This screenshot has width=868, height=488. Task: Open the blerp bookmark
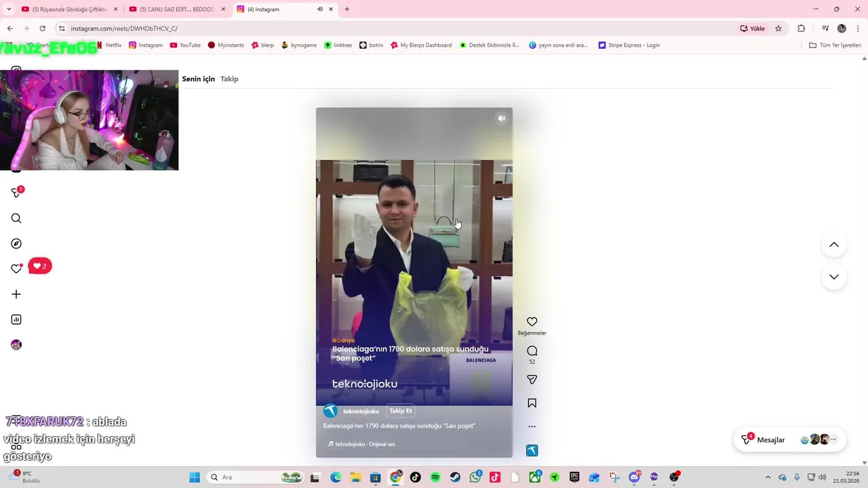(262, 45)
